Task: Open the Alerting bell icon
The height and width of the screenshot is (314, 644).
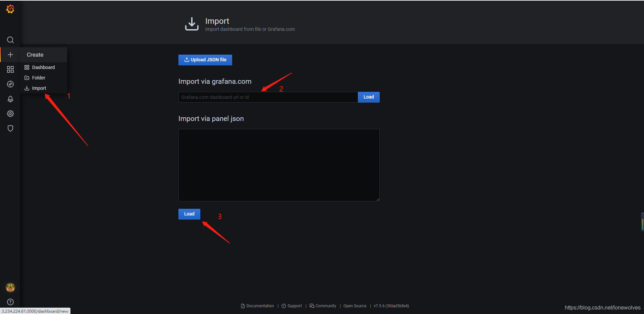Action: click(x=10, y=99)
